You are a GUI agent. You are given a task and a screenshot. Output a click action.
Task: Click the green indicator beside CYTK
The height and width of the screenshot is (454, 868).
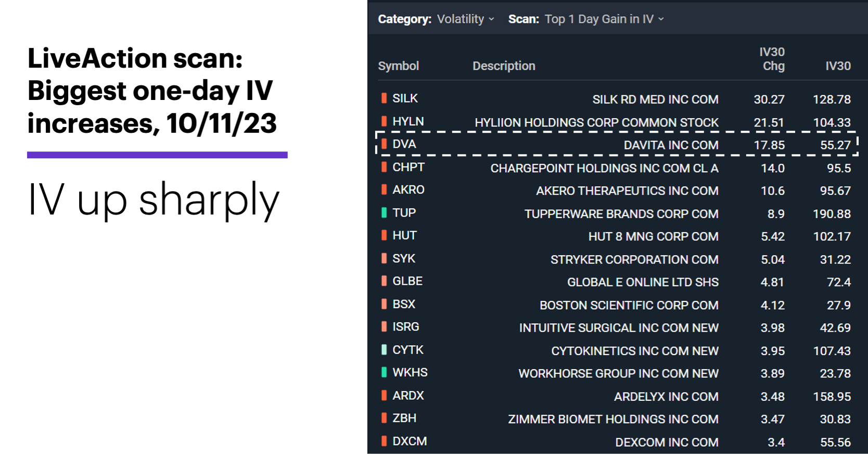(384, 349)
